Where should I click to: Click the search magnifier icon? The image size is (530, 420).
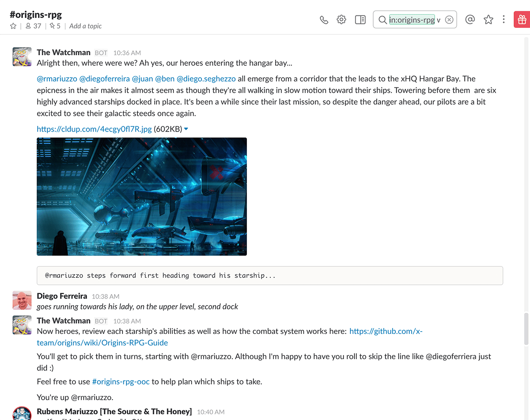click(x=382, y=20)
